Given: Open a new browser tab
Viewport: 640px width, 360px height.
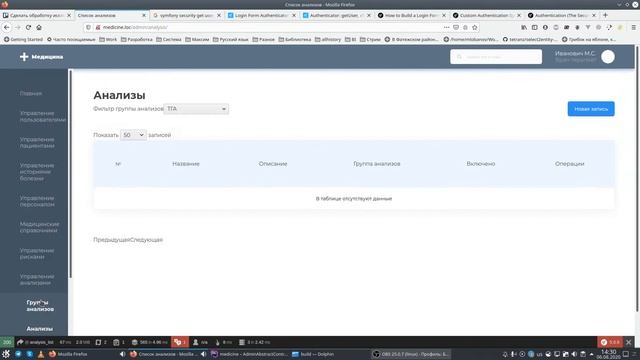Looking at the screenshot, I should [x=605, y=15].
